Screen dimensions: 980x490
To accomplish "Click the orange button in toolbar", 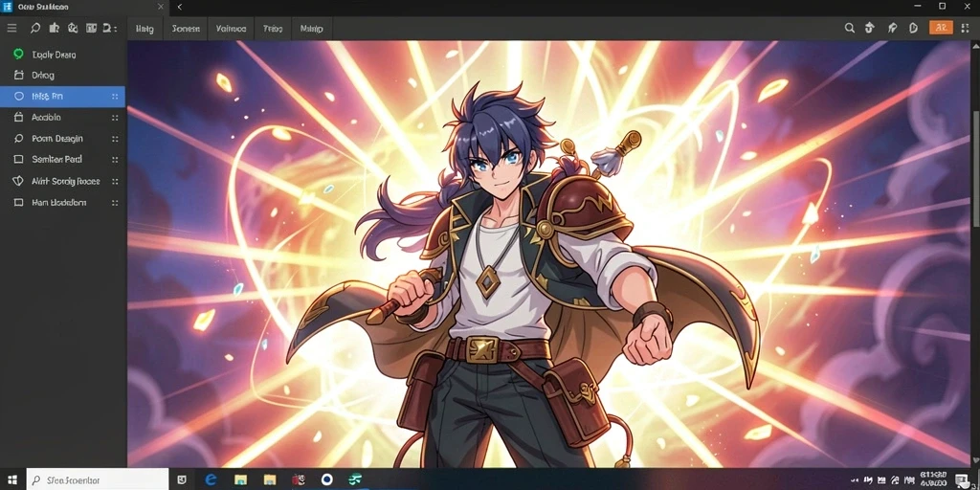I will tap(941, 28).
